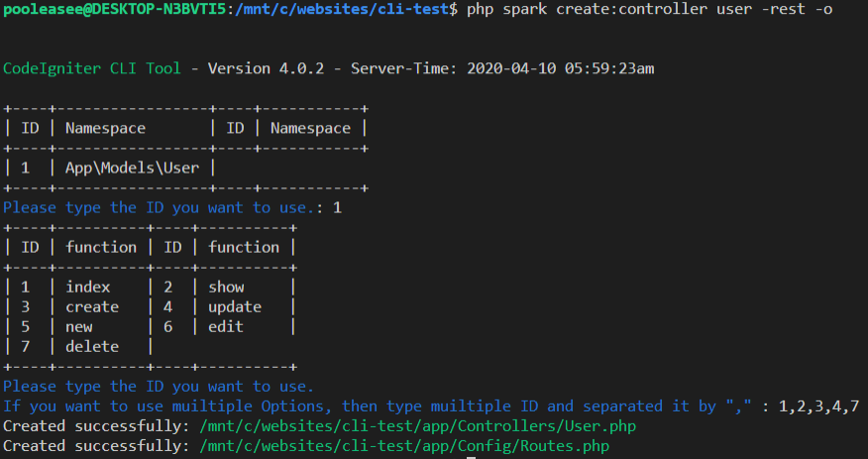
Task: Click the 'new' function table cell
Action: (x=78, y=327)
